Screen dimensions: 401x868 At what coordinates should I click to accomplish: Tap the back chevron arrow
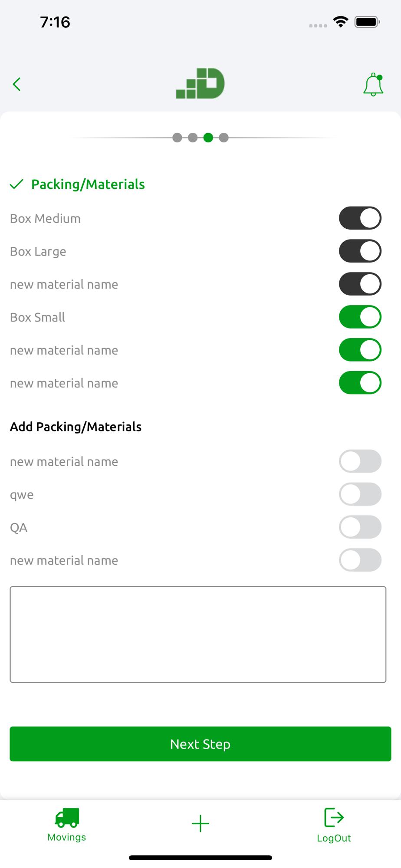click(17, 84)
